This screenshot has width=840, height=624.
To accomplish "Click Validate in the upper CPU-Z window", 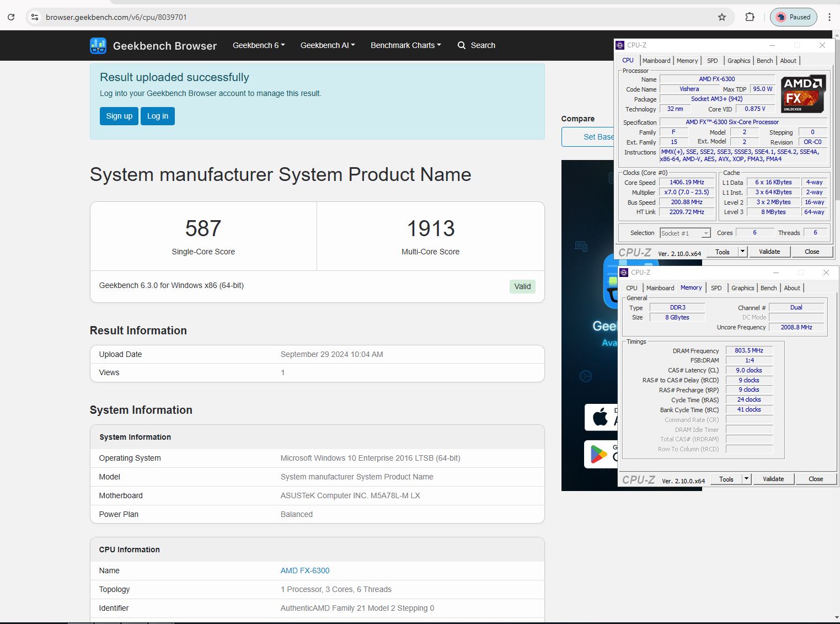I will click(x=769, y=252).
